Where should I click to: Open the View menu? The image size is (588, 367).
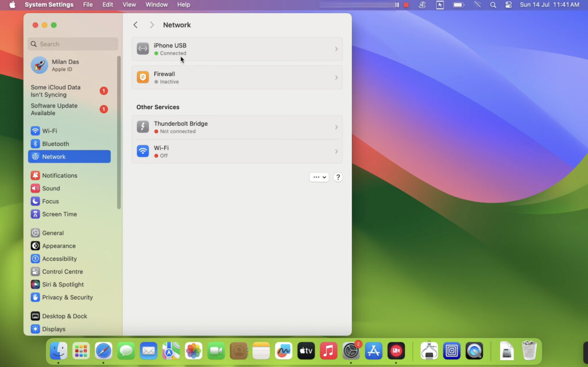pos(129,5)
